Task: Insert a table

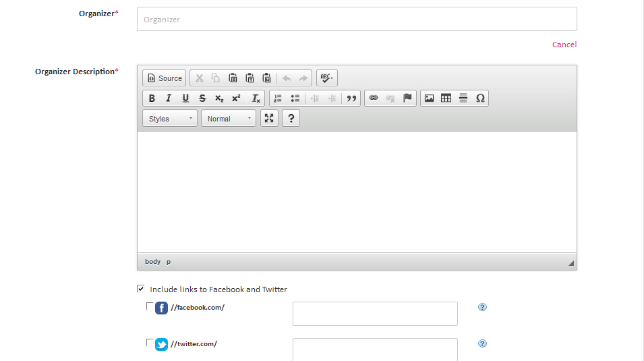Action: click(x=446, y=99)
